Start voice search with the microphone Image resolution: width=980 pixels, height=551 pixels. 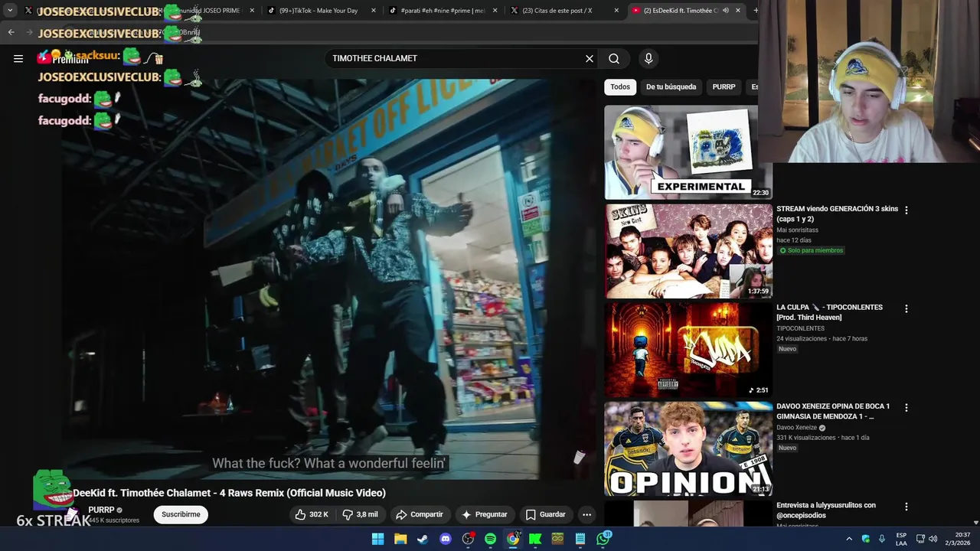[x=648, y=58]
